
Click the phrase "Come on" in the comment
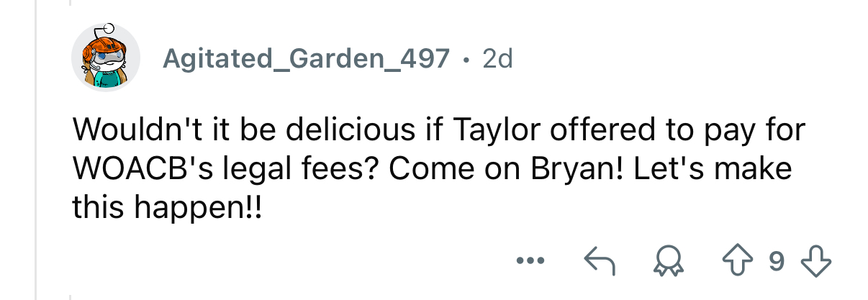coord(446,168)
